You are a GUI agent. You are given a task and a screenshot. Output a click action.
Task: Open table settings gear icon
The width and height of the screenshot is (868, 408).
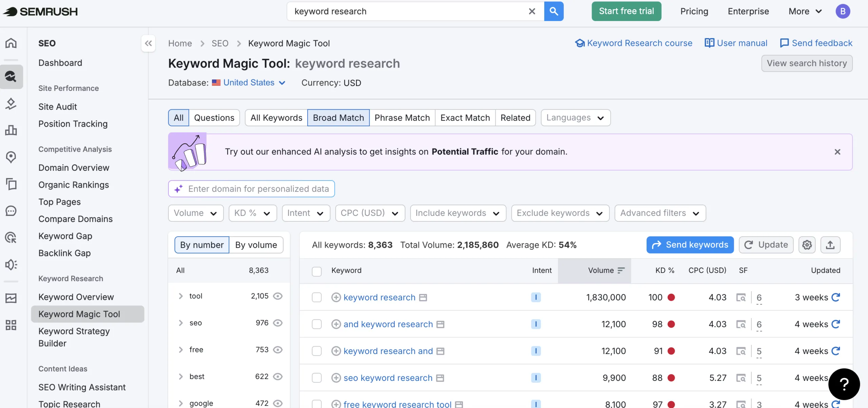pyautogui.click(x=807, y=245)
